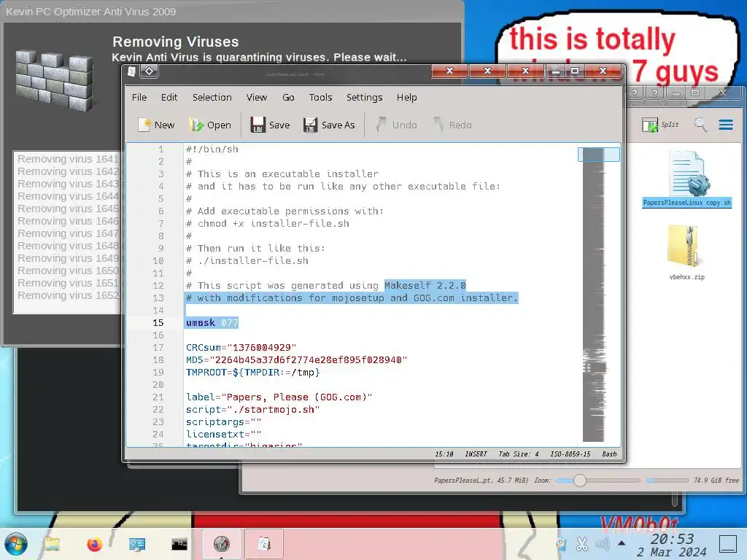Click the Show Desktop button in taskbar
The image size is (747, 560).
(x=728, y=544)
